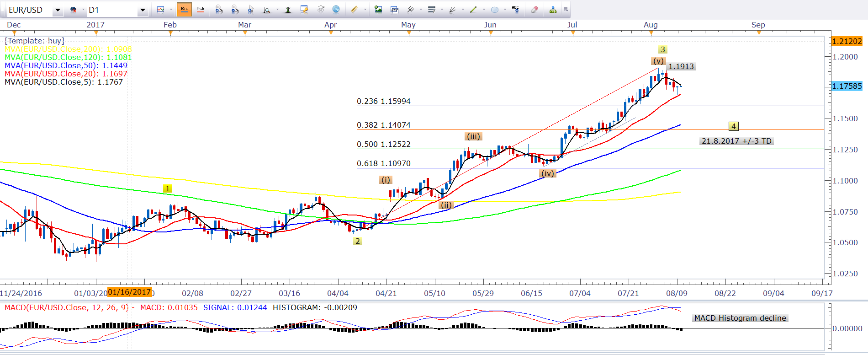Click the zoom in magnifier icon
The image size is (868, 355).
pyautogui.click(x=219, y=10)
